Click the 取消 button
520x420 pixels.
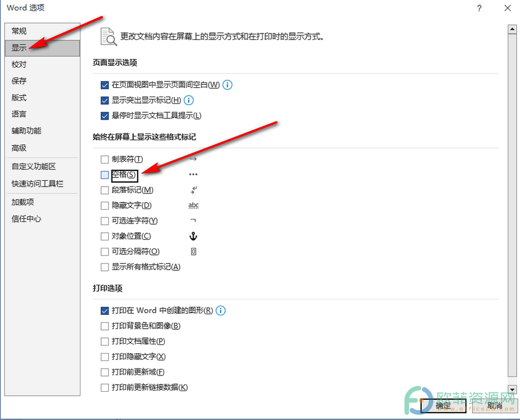(495, 406)
